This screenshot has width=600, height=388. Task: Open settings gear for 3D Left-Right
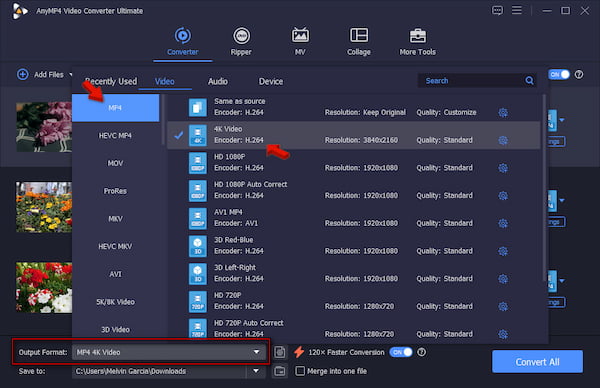[503, 279]
